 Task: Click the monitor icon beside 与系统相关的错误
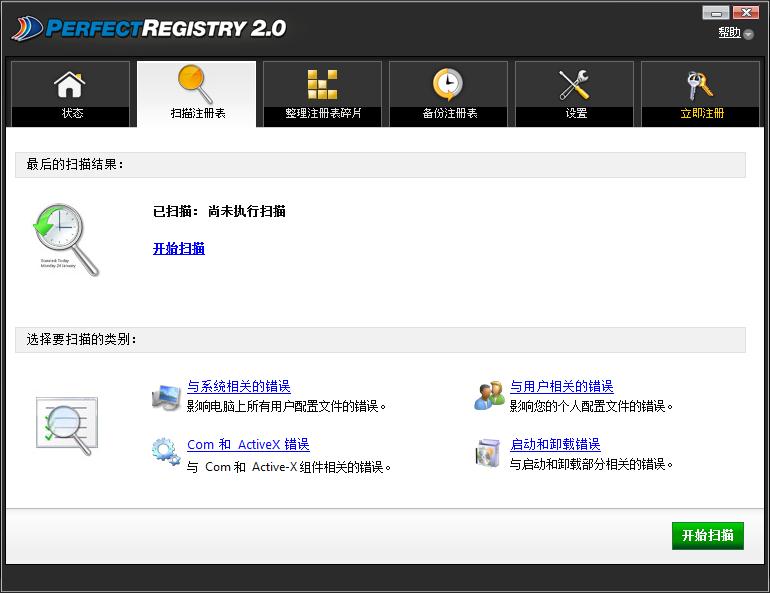pyautogui.click(x=165, y=396)
